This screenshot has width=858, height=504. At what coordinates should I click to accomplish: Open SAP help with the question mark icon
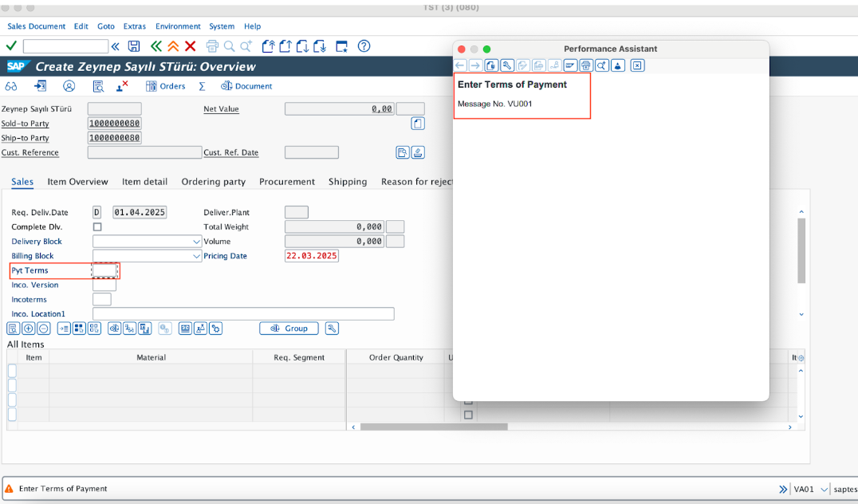(364, 46)
